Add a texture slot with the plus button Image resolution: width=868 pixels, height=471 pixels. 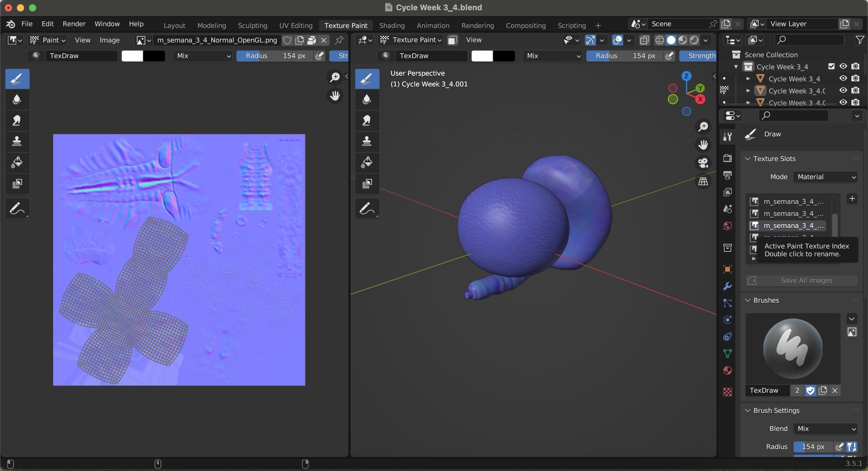pos(852,199)
